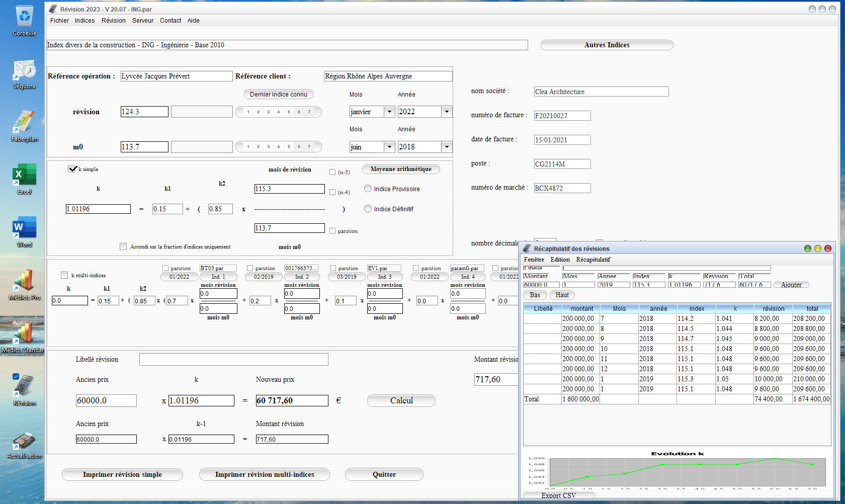Click Imprimer révision multi-indices
The width and height of the screenshot is (845, 504).
pos(265,474)
